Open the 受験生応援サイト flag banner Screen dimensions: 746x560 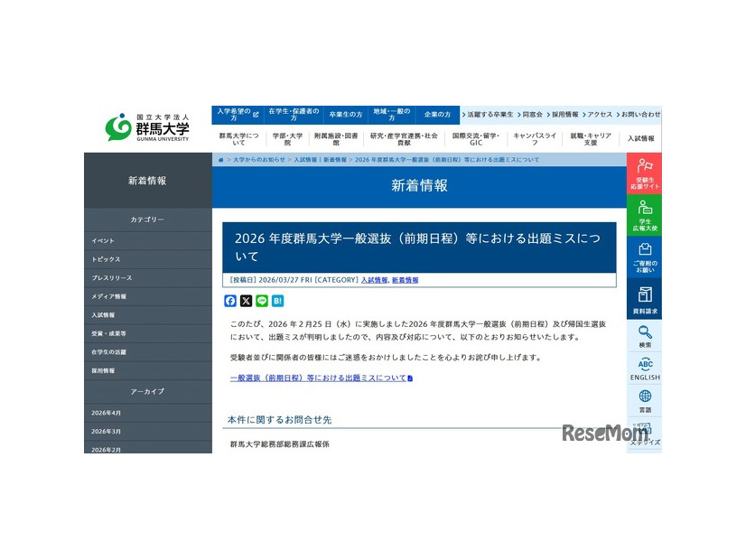point(644,173)
